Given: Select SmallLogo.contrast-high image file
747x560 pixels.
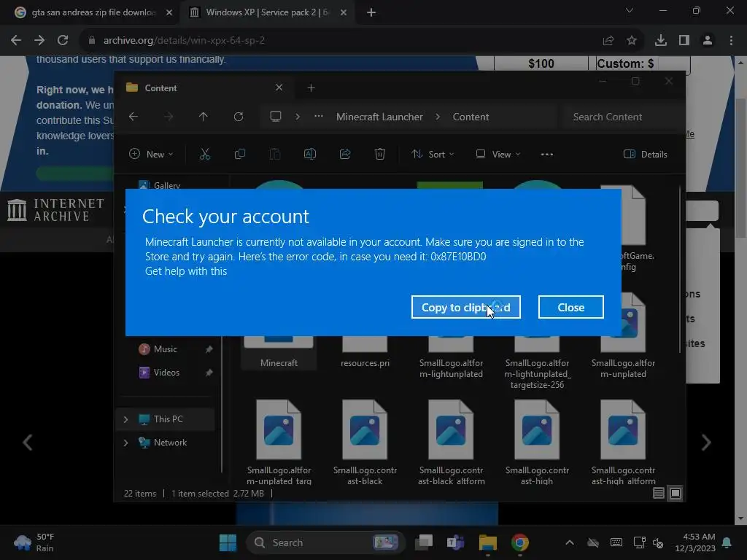Looking at the screenshot, I should pos(537,442).
